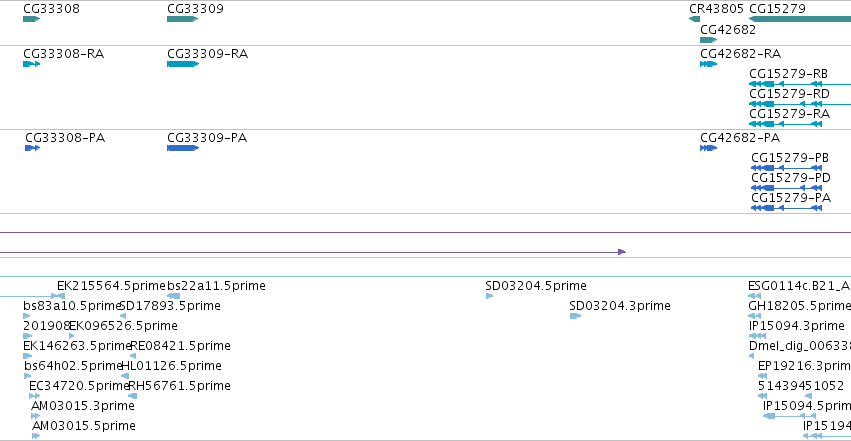Click the CG15279-RB transcript glyph
Screen dimensions: 851x441
coord(800,84)
